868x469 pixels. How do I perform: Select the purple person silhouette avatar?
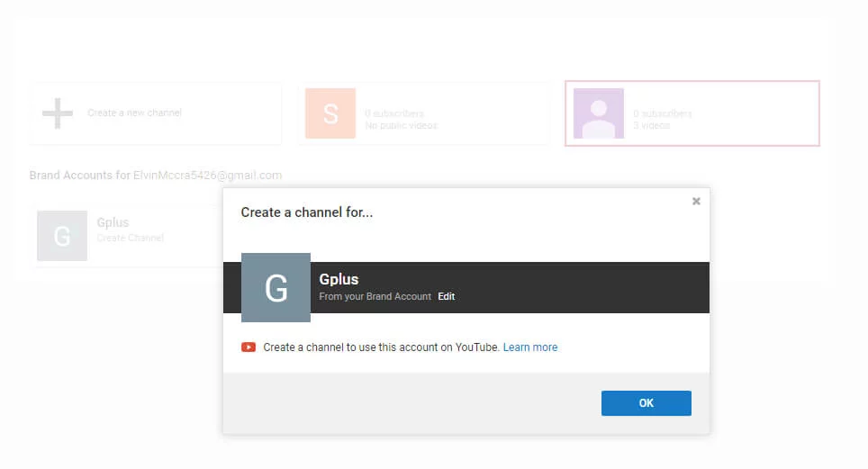pos(599,113)
